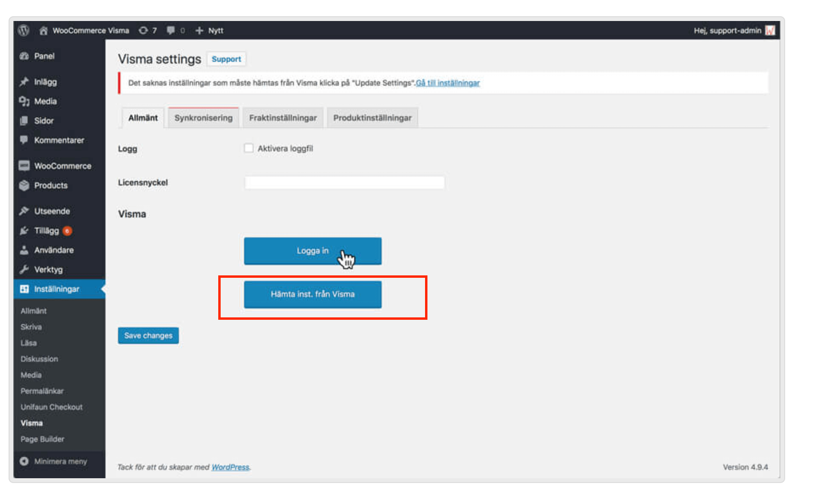Enable the Aktivera loggfil checkbox
The width and height of the screenshot is (831, 504).
pyautogui.click(x=249, y=148)
